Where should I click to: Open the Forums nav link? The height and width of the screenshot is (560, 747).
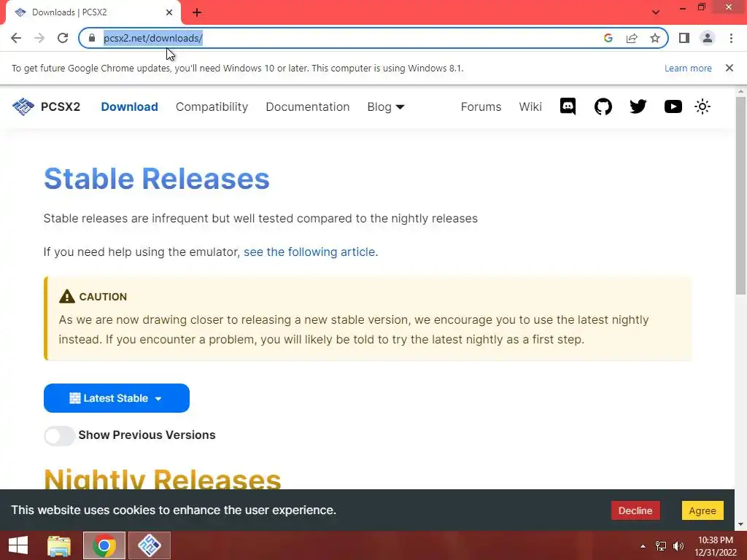(481, 106)
